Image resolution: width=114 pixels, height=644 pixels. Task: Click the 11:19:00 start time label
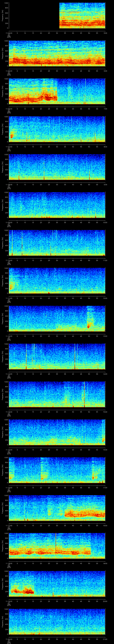pos(9,601)
